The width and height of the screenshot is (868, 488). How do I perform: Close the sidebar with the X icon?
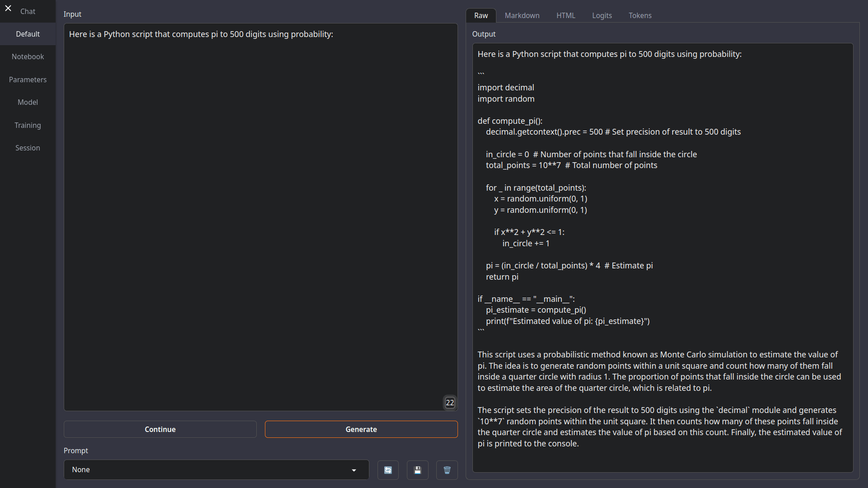pyautogui.click(x=8, y=8)
